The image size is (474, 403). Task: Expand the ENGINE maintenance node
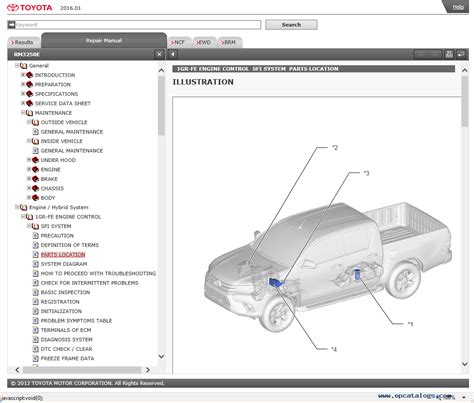29,169
